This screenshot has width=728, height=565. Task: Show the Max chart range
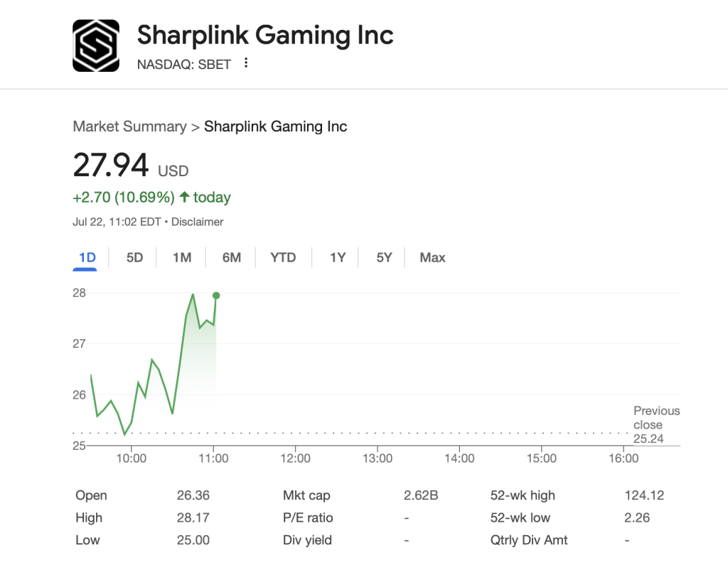(x=432, y=257)
